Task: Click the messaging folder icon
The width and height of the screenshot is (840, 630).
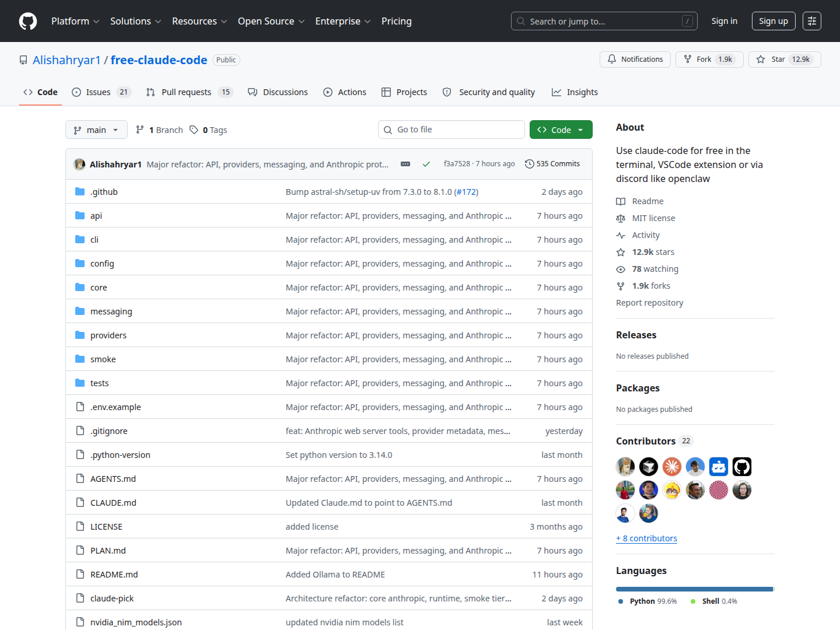Action: point(80,311)
